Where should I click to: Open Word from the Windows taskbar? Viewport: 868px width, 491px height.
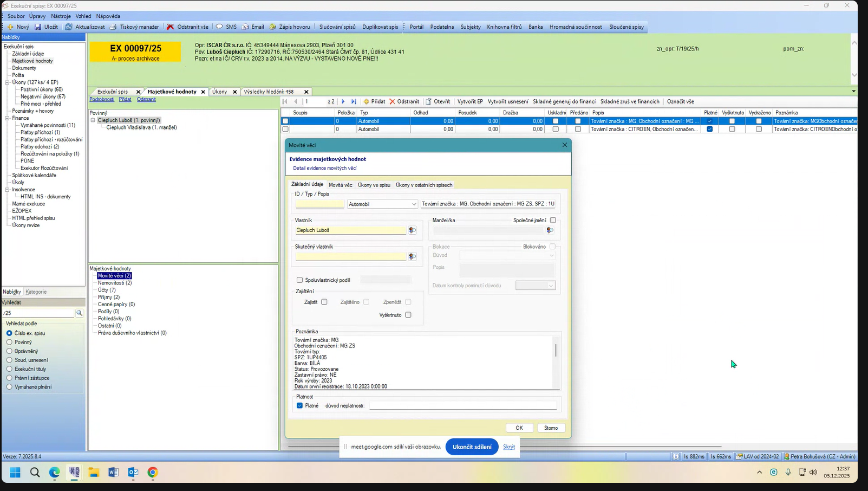(113, 473)
